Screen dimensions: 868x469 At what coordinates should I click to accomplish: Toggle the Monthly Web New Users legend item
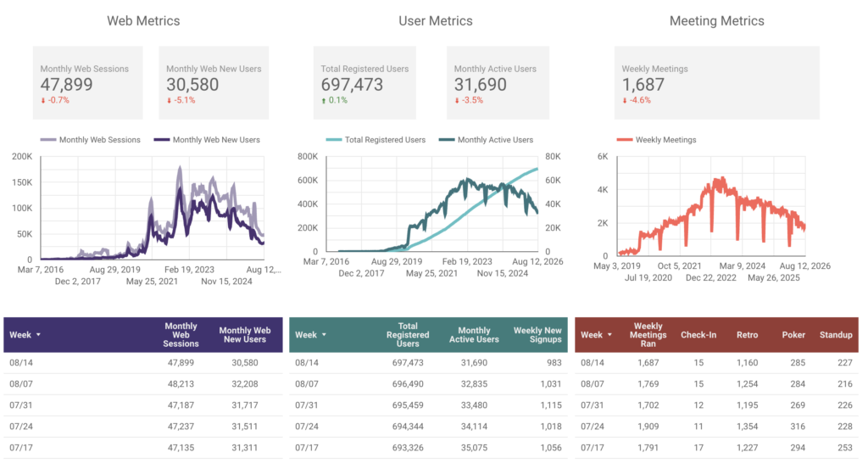[207, 140]
